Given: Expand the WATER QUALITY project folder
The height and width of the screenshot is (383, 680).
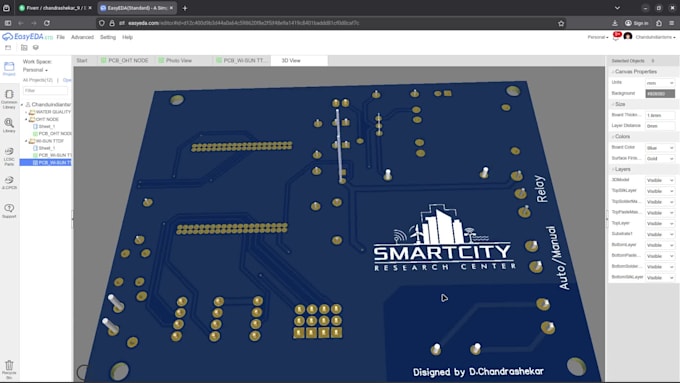Looking at the screenshot, I should [26, 112].
